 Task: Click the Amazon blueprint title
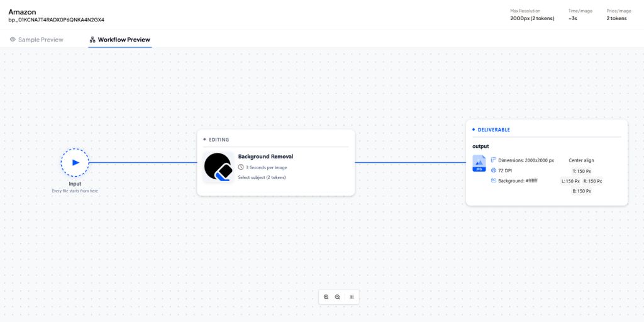(22, 12)
